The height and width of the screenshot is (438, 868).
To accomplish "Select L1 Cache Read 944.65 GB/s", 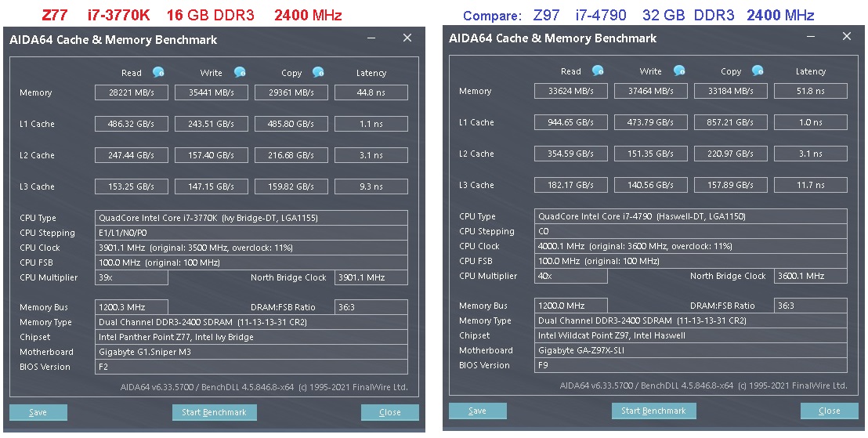I will pyautogui.click(x=571, y=122).
